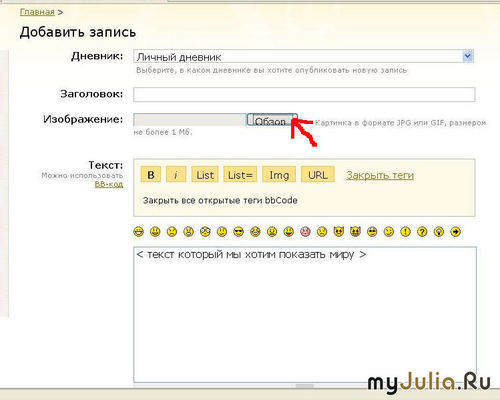
Task: Insert the first grinning smiley
Action: 139,232
